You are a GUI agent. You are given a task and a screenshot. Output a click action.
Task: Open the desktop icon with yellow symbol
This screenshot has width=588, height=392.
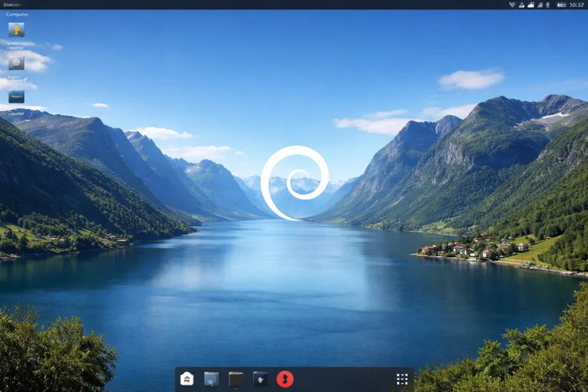pyautogui.click(x=16, y=29)
